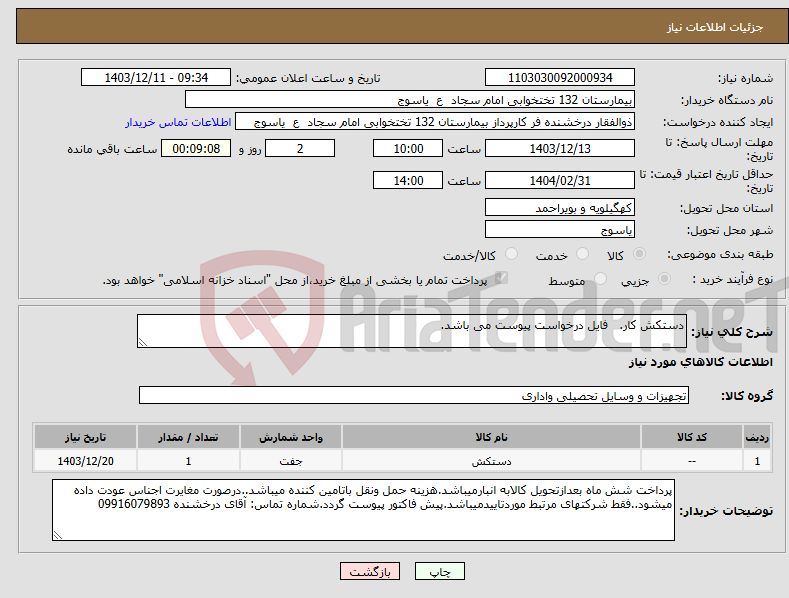This screenshot has width=789, height=598.
Task: Click the quantity cell showing 1
Action: (x=188, y=461)
